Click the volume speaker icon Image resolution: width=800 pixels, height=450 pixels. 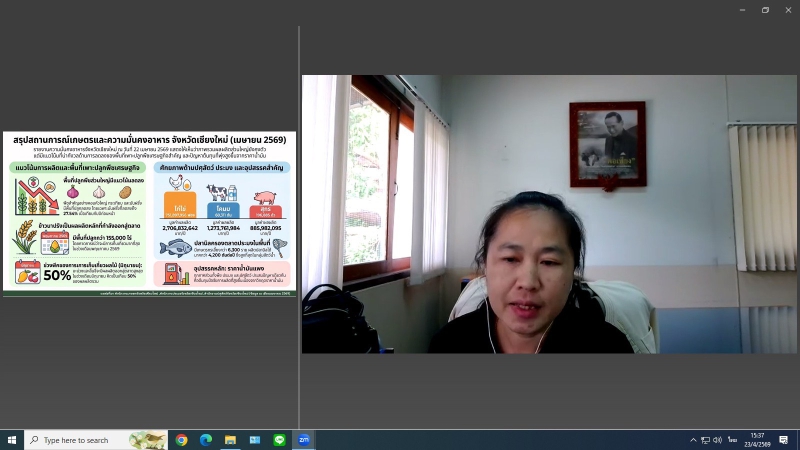[717, 440]
